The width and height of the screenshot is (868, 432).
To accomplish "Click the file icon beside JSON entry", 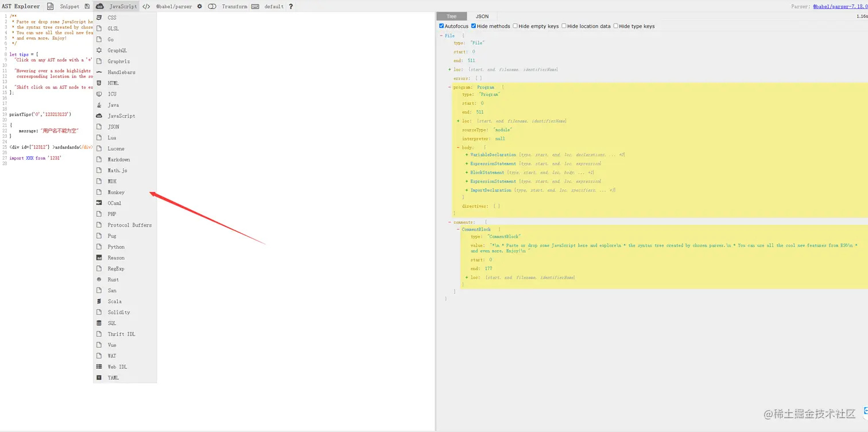I will point(99,127).
